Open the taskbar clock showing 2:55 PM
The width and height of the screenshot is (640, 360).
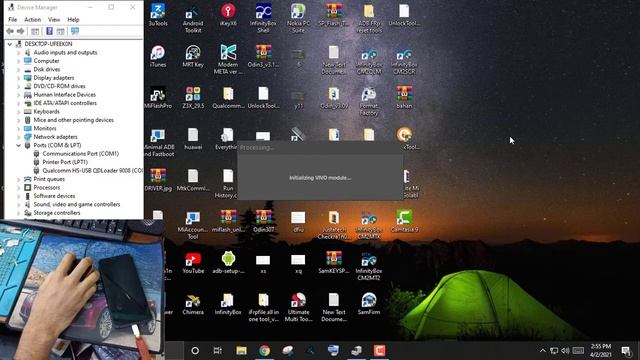(601, 351)
